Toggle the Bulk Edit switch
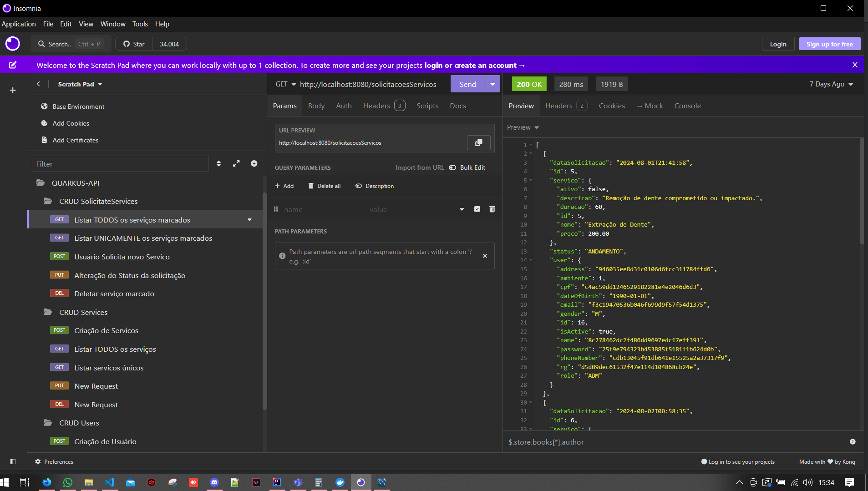The image size is (868, 491). 467,167
